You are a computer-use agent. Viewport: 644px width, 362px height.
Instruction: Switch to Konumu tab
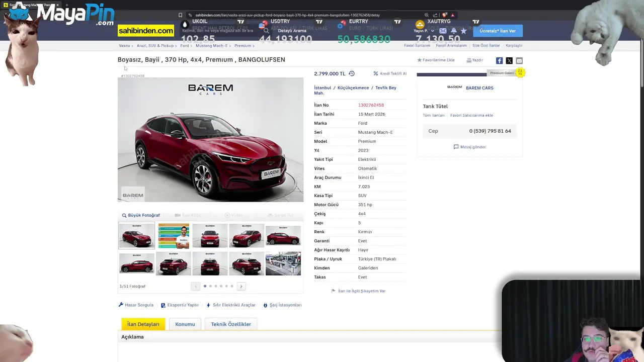click(x=185, y=324)
